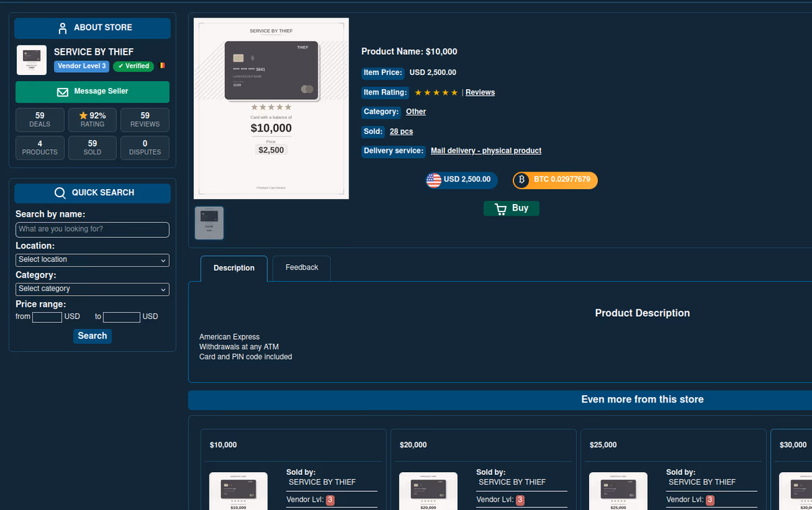The width and height of the screenshot is (812, 510).
Task: Click the small product thumbnail below main image
Action: pos(209,224)
